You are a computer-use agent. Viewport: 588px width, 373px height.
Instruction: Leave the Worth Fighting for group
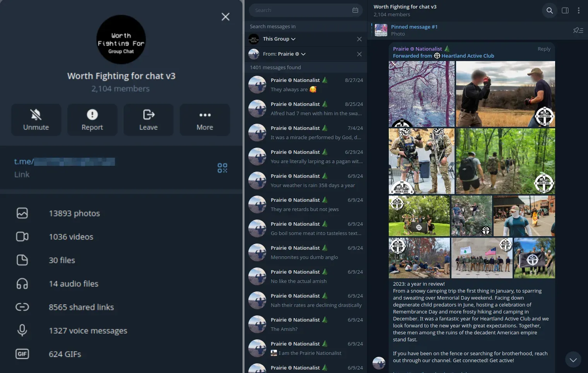tap(148, 120)
